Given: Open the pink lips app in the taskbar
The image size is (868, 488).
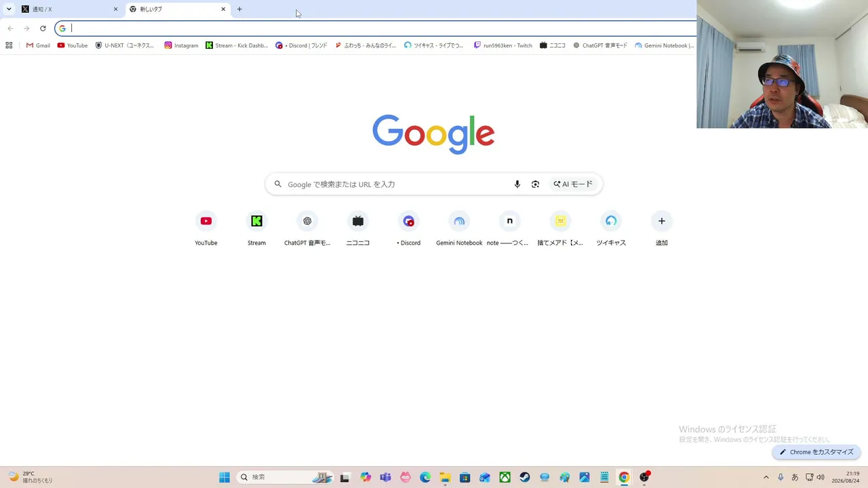Looking at the screenshot, I should click(x=406, y=477).
